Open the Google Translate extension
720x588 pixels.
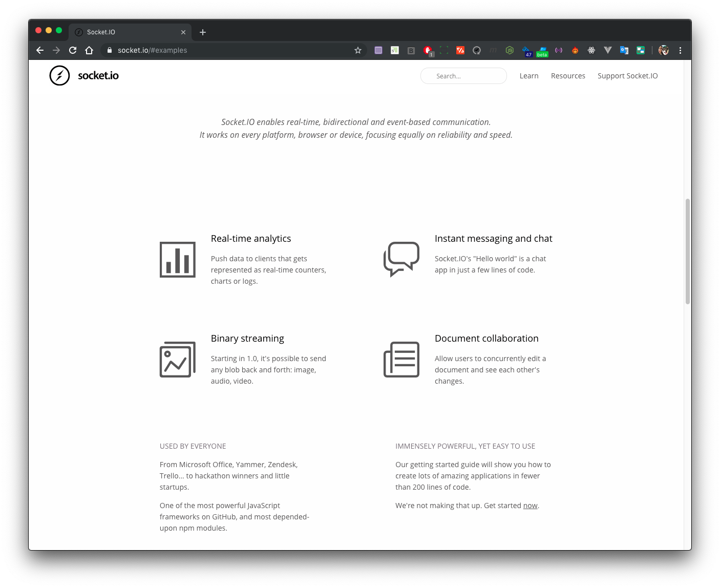coord(624,50)
